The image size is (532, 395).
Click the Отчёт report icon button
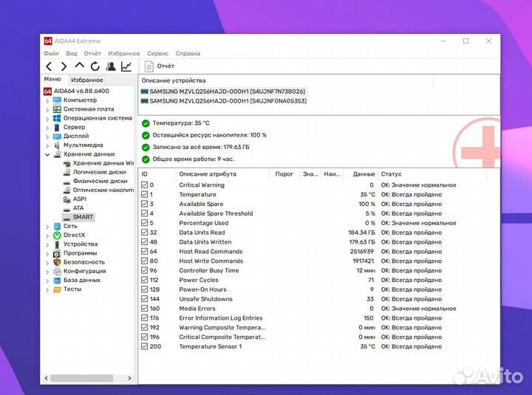click(159, 66)
